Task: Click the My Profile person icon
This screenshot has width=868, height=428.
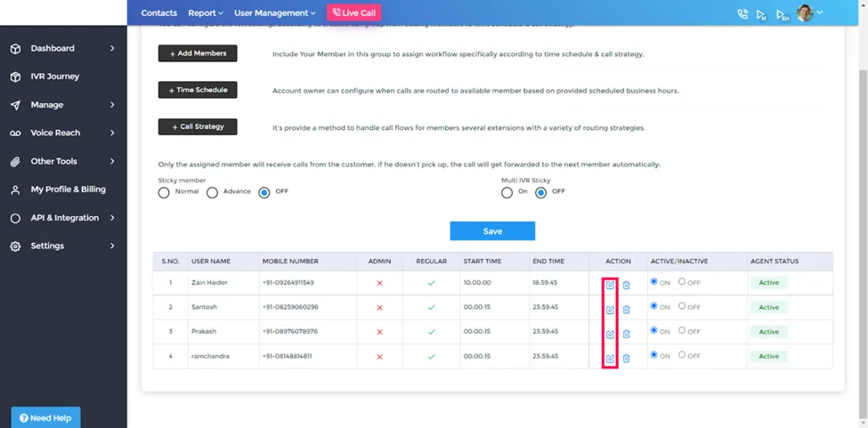Action: tap(15, 190)
